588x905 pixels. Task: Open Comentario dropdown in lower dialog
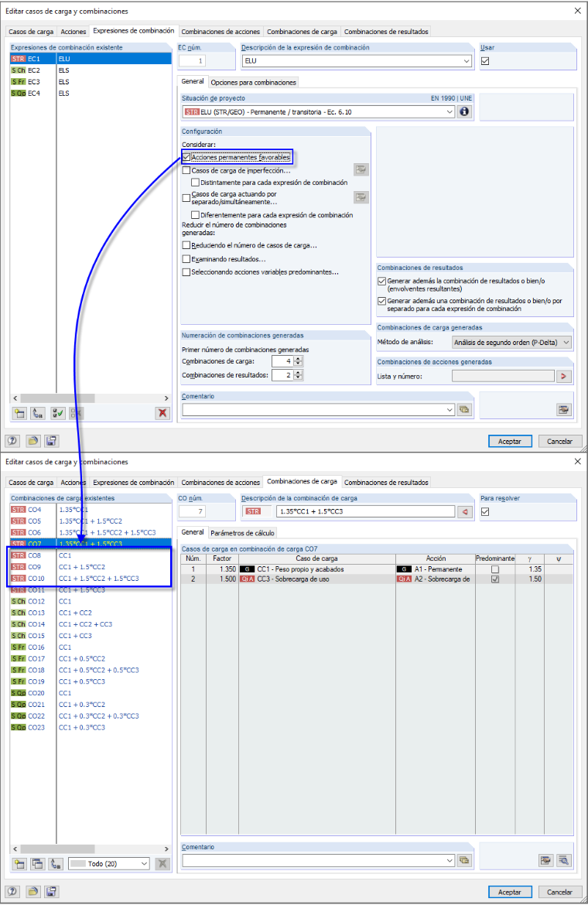click(450, 861)
